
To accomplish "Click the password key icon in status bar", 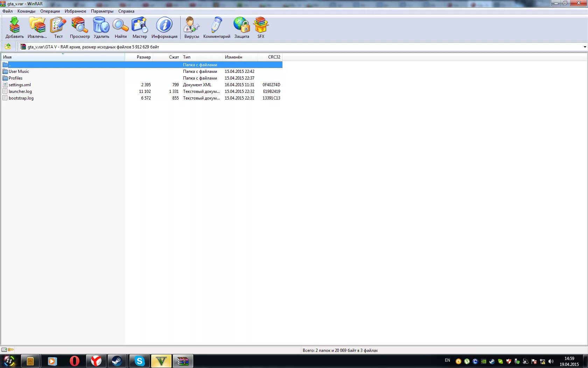I will 11,350.
